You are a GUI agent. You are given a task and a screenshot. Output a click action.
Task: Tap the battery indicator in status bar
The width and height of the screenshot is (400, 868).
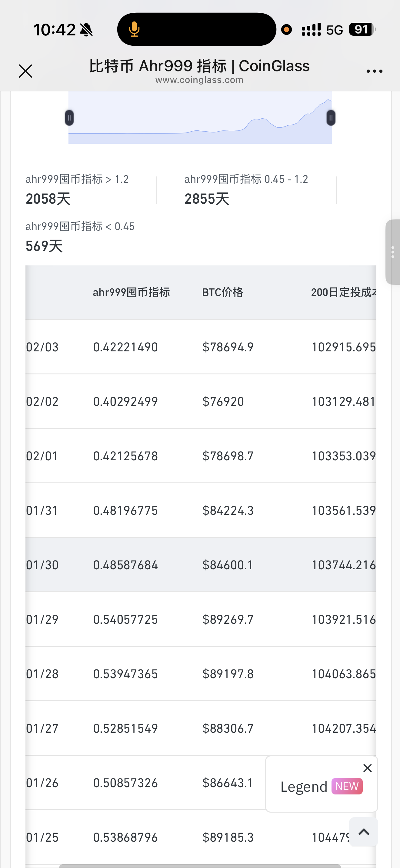[362, 29]
